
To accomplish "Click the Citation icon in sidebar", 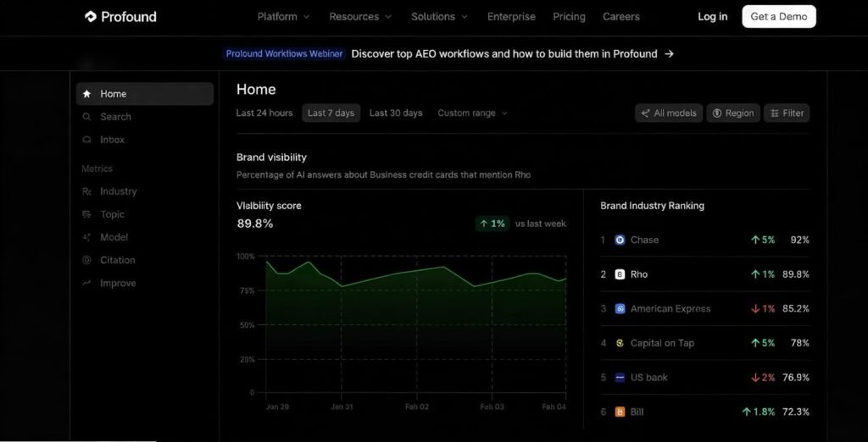I will pos(86,260).
